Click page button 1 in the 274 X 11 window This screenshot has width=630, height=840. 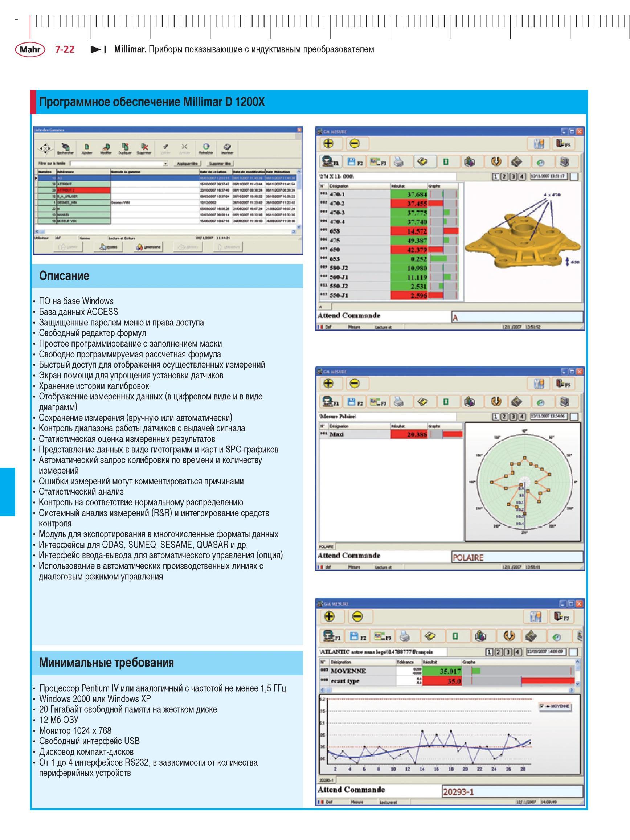(496, 177)
